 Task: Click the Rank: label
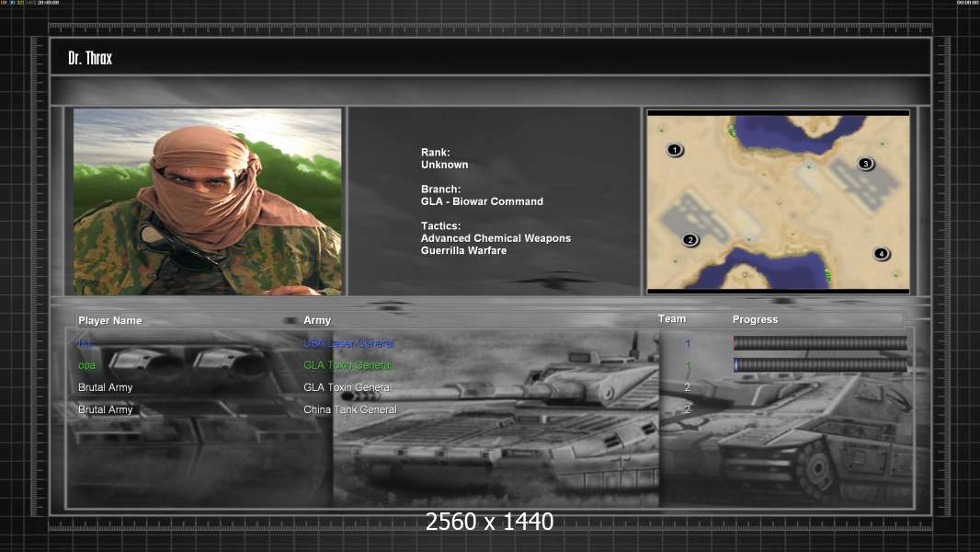[436, 153]
